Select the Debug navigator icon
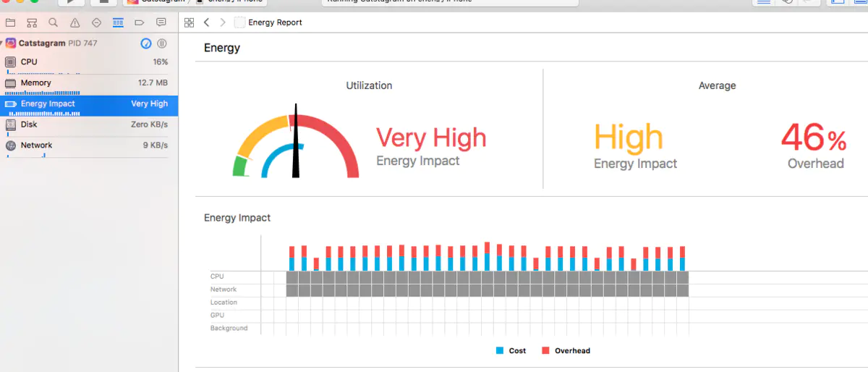 (x=118, y=22)
